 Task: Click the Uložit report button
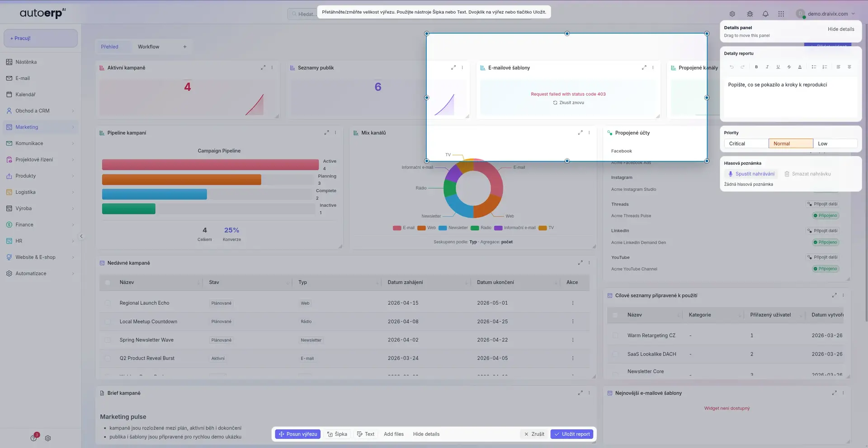[x=571, y=434]
